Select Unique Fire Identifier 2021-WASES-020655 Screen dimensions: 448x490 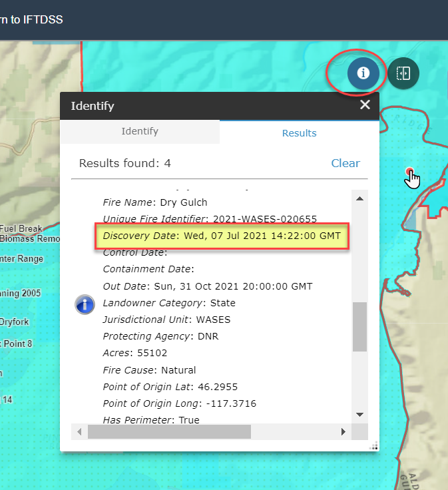tap(210, 219)
